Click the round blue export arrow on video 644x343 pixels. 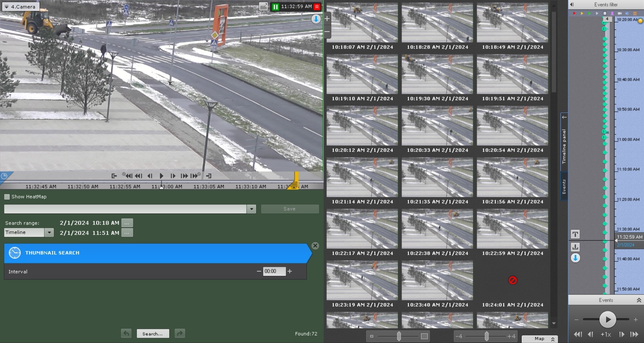(316, 19)
